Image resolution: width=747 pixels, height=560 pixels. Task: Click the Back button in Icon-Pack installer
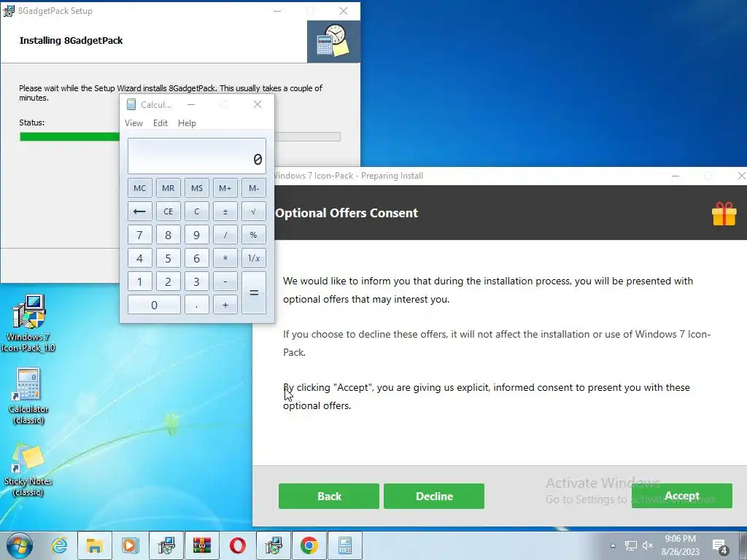tap(329, 496)
